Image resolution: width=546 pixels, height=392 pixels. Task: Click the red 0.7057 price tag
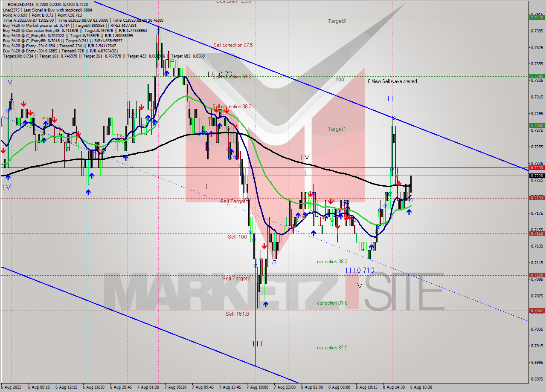click(537, 311)
